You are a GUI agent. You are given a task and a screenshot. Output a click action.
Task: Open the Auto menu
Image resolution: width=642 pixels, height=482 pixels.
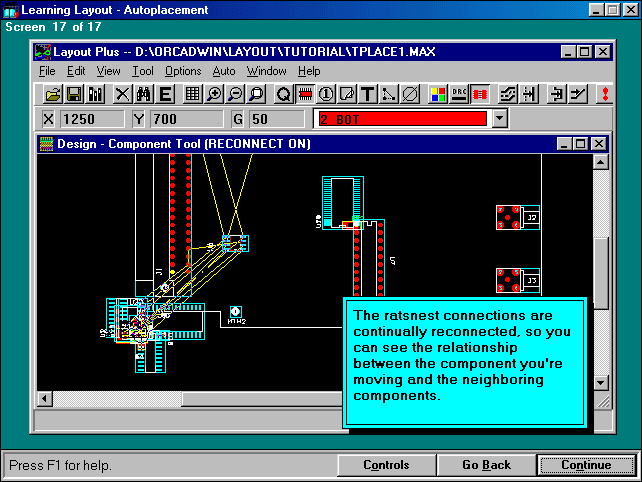[x=224, y=71]
